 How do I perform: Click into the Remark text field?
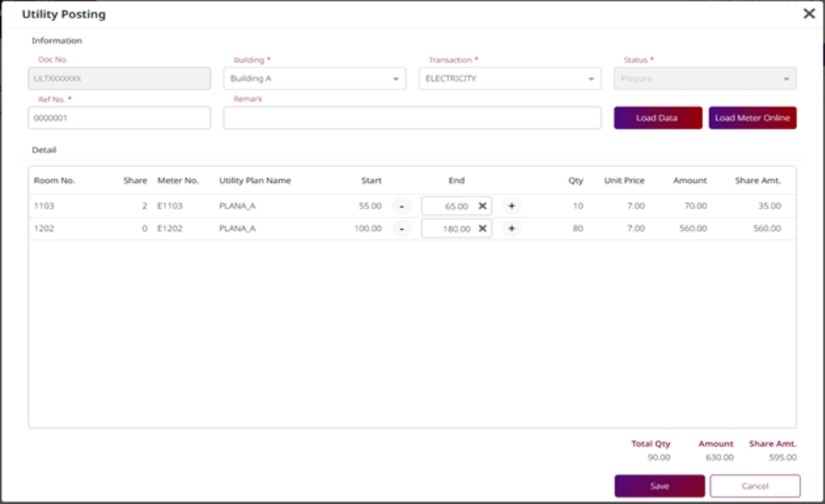pos(412,118)
